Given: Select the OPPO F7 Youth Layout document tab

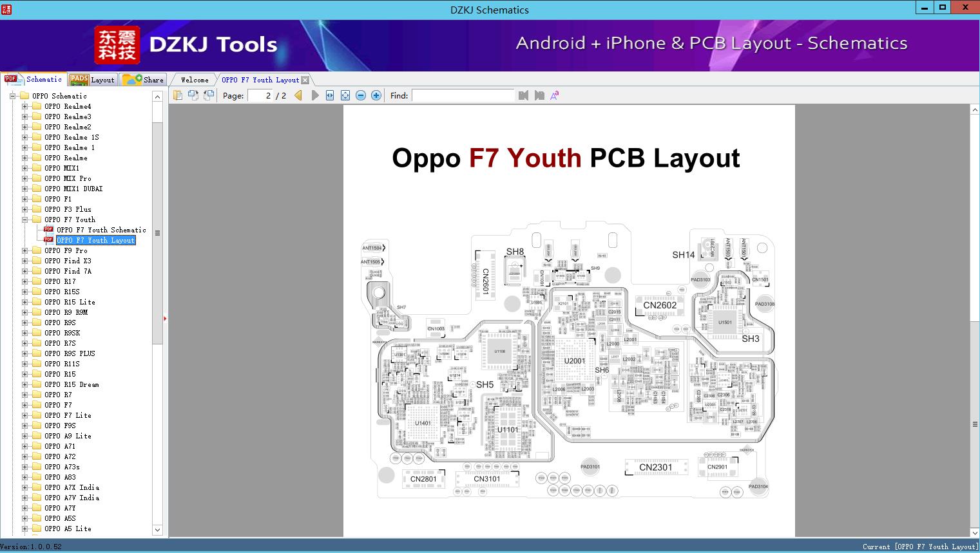Looking at the screenshot, I should pos(260,80).
